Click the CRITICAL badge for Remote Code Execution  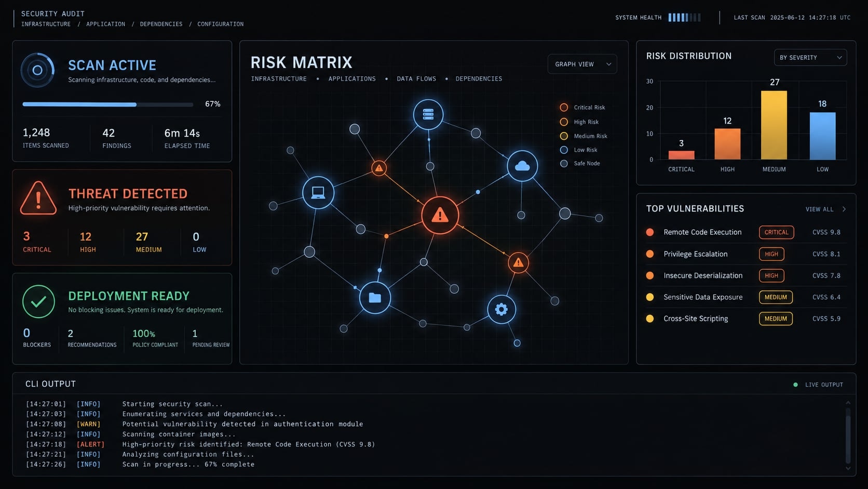click(x=776, y=232)
